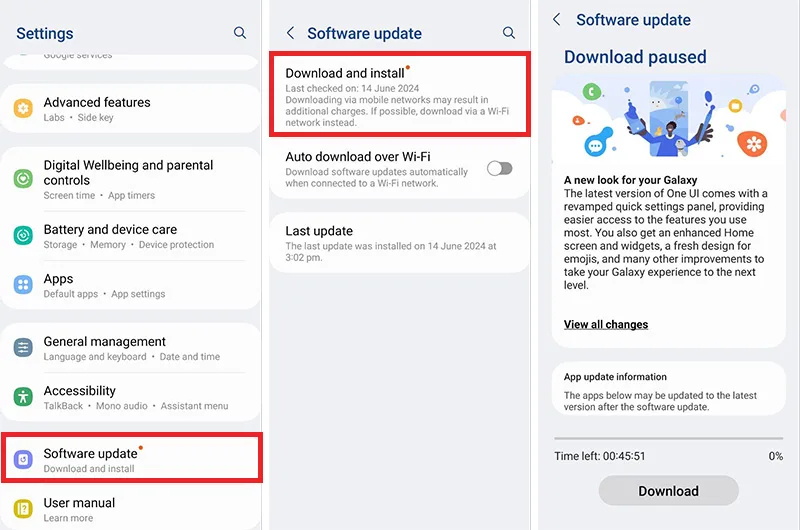Viewport: 800px width, 530px height.
Task: Tap the Battery and device care icon
Action: (23, 235)
